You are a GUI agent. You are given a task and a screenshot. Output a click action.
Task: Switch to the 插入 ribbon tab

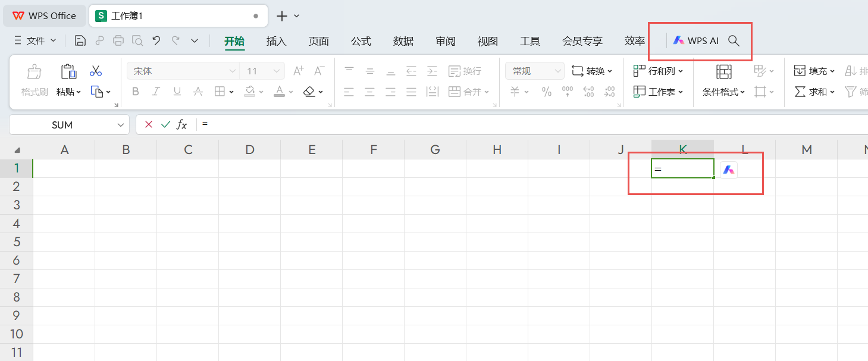[276, 41]
